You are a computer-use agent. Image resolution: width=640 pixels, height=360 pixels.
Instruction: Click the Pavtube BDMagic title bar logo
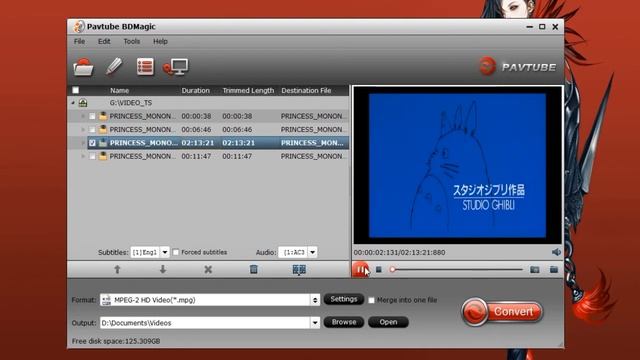click(78, 27)
